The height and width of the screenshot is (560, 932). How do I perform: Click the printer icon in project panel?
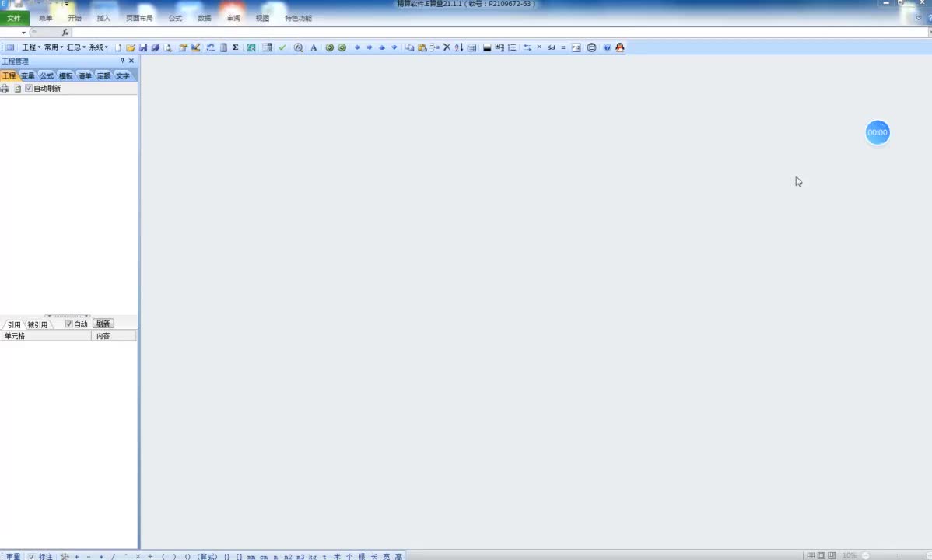click(5, 88)
